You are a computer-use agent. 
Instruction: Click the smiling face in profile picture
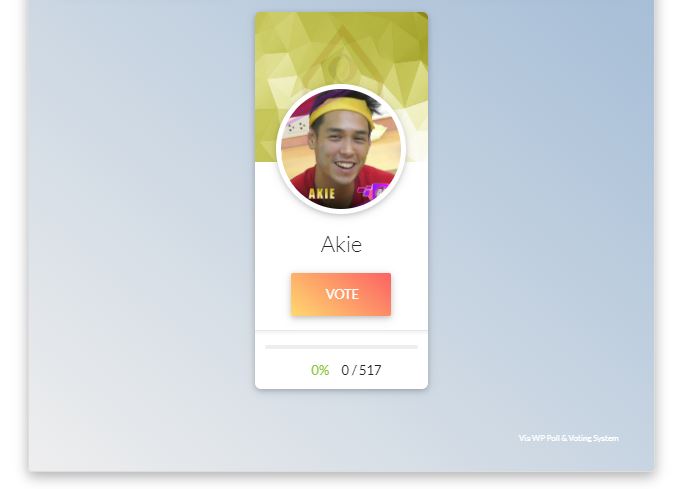click(344, 146)
